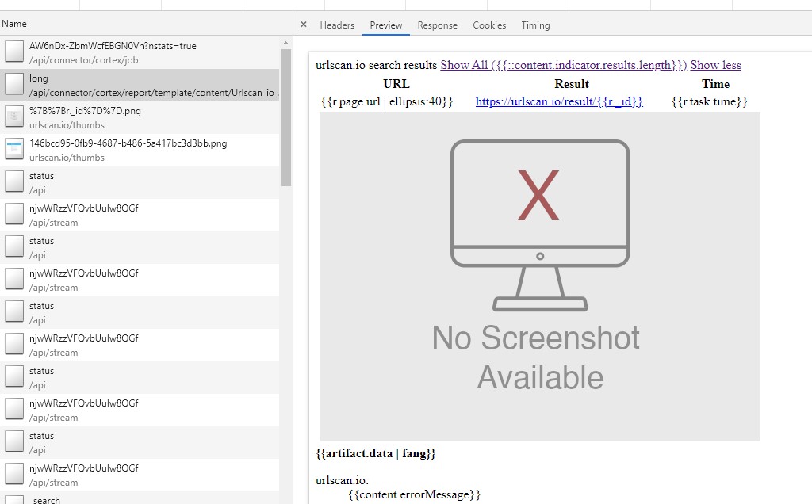Click the No Screenshot Available image
Viewport: 812px width, 504px height.
point(540,277)
